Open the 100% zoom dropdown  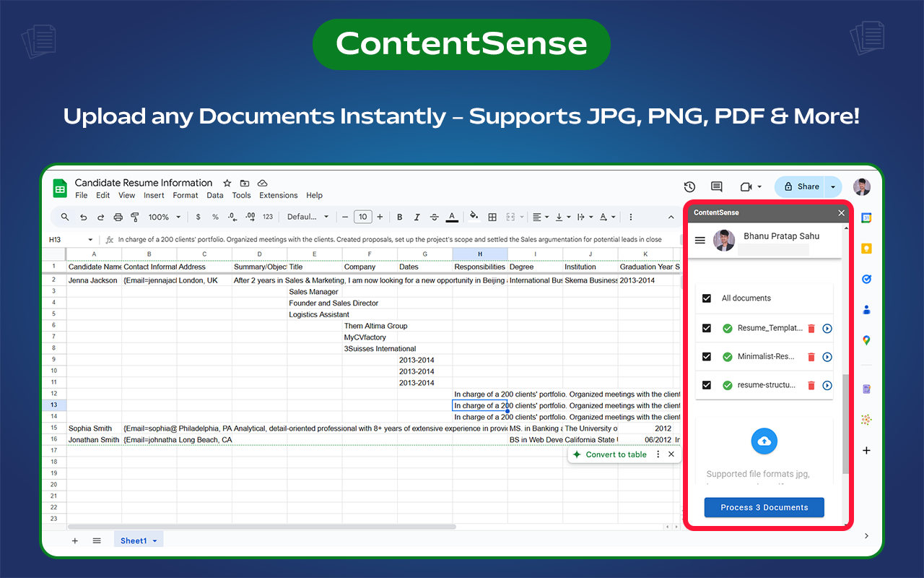pos(164,217)
